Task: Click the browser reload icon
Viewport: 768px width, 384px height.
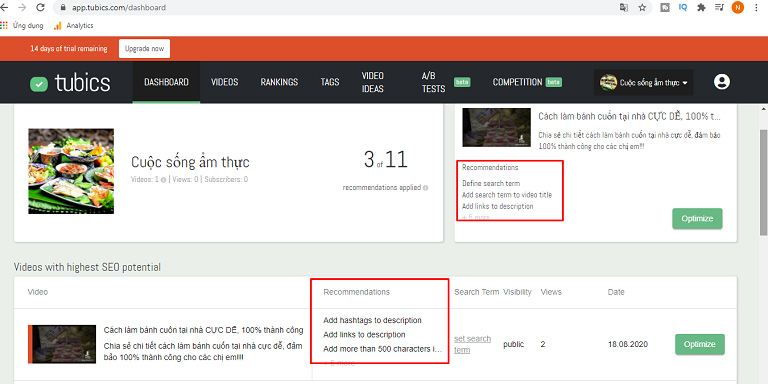Action: point(41,7)
